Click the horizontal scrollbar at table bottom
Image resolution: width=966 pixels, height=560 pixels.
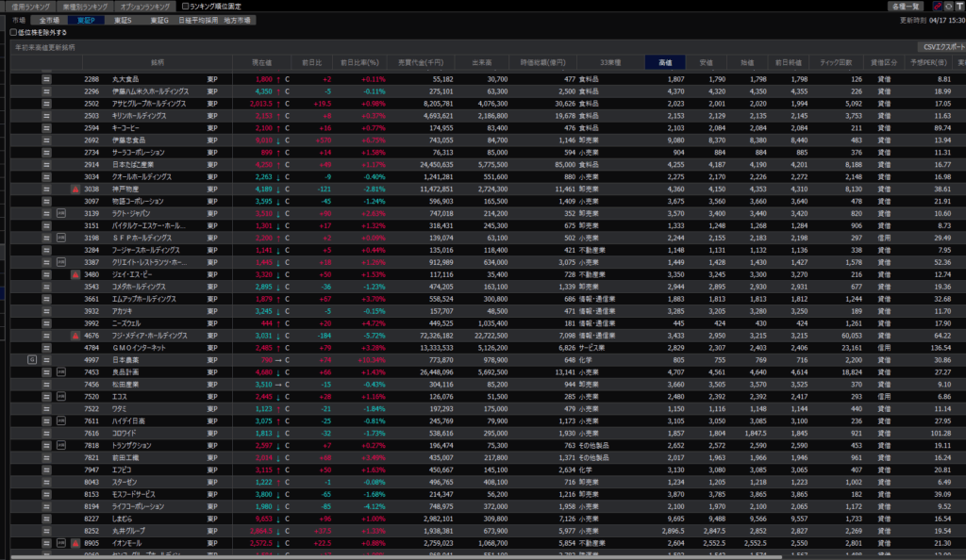[x=396, y=557]
